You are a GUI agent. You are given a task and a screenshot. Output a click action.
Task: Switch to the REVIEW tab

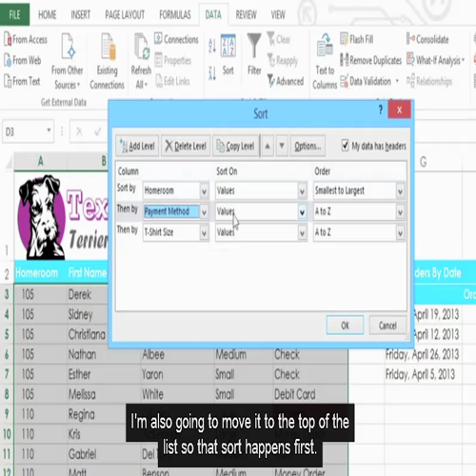pyautogui.click(x=246, y=14)
